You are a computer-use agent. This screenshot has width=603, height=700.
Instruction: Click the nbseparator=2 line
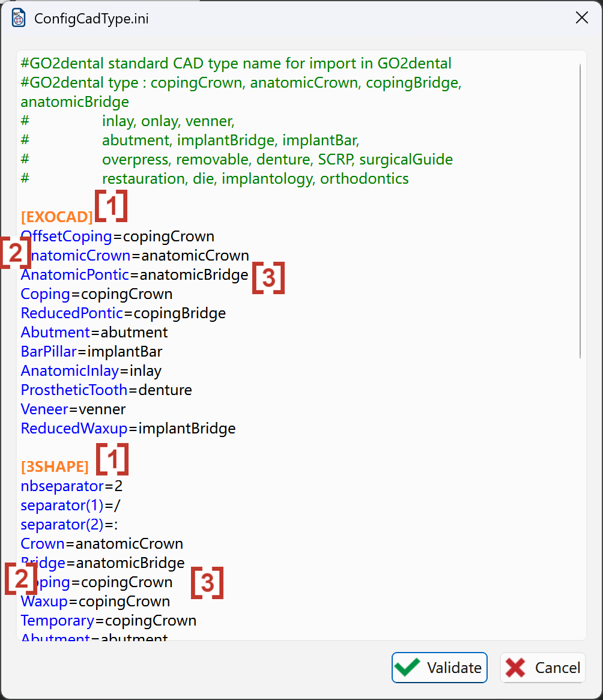(71, 486)
